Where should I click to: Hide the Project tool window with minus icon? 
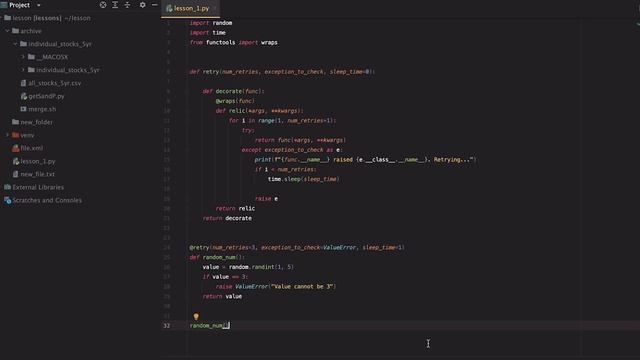(155, 5)
